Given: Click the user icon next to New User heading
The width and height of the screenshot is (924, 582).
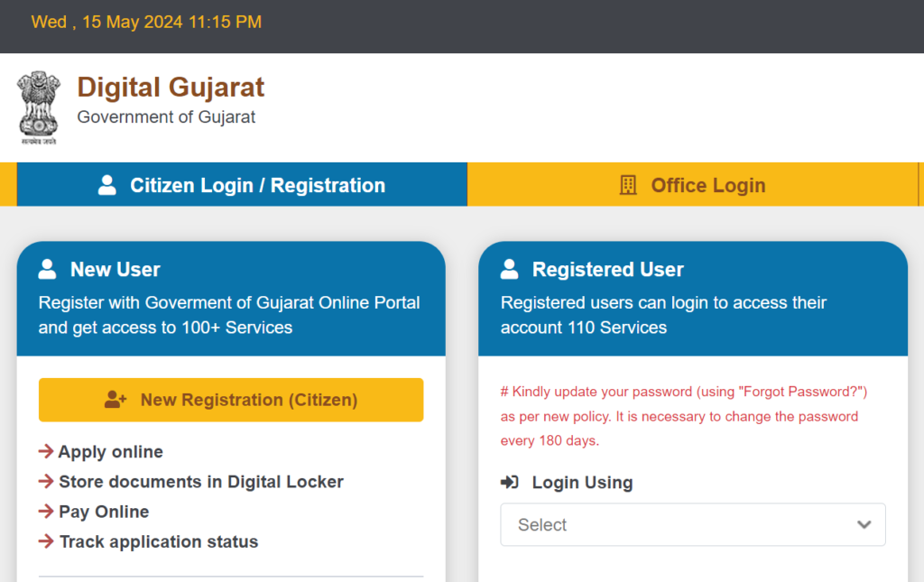Looking at the screenshot, I should (x=47, y=269).
